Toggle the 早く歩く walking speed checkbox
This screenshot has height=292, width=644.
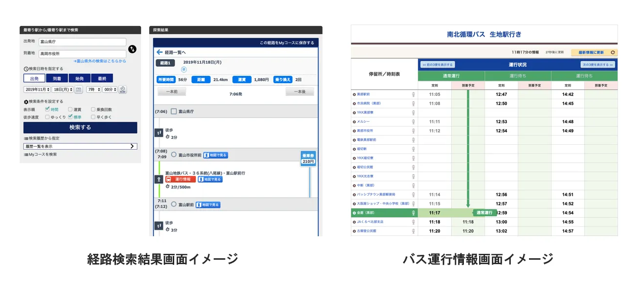coord(93,117)
